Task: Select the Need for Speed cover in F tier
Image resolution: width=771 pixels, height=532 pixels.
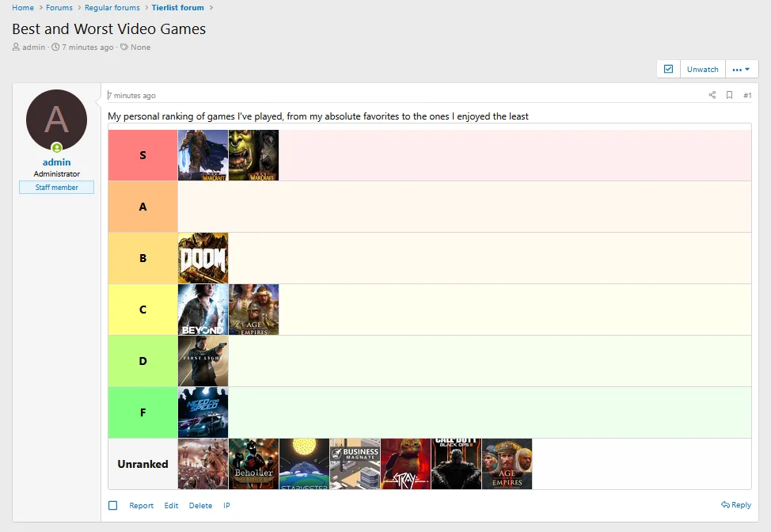Action: click(x=203, y=412)
